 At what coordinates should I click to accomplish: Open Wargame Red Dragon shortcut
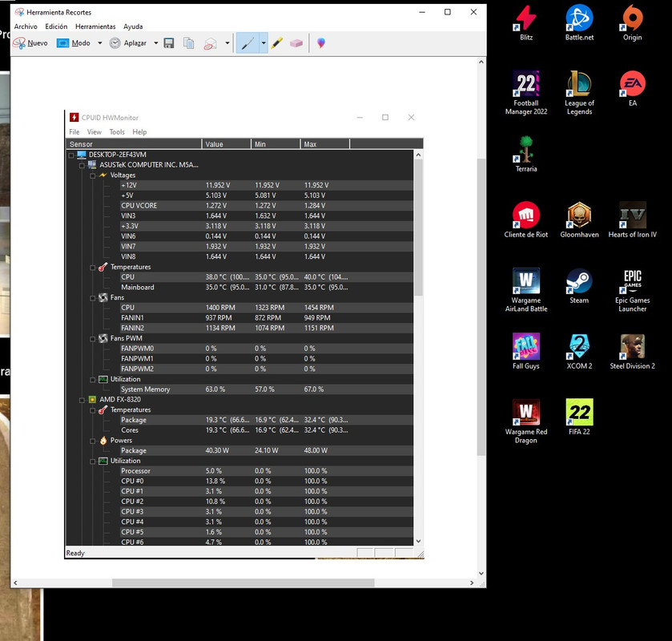[x=526, y=421]
